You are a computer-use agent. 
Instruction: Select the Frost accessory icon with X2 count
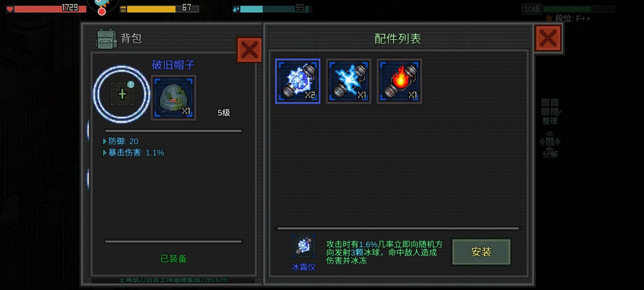point(298,81)
